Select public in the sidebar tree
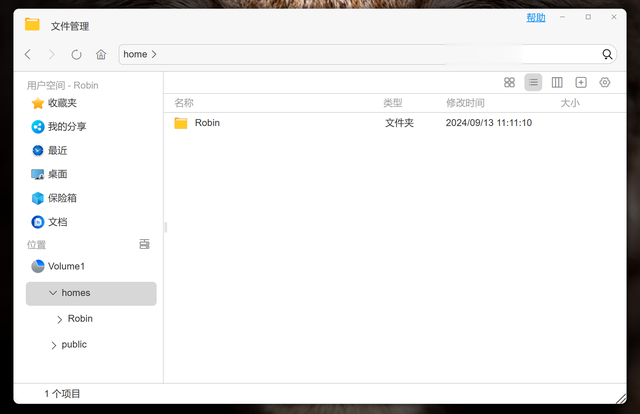Screen dimensions: 640x414 [x=74, y=345]
